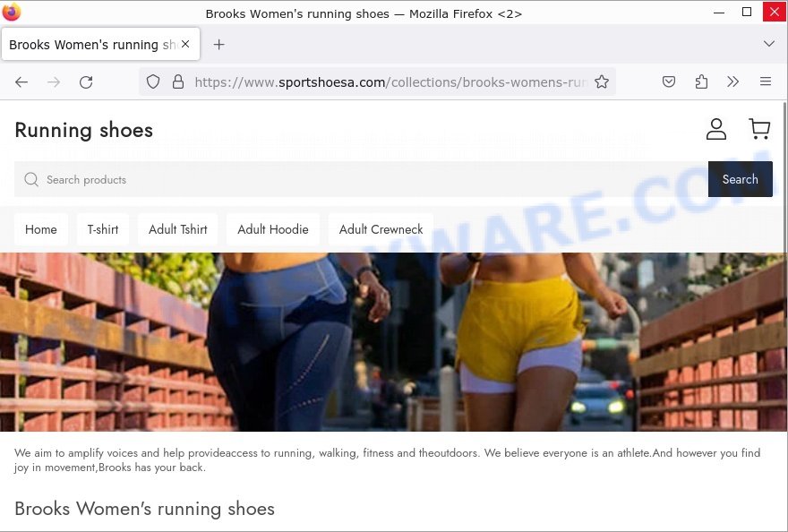788x532 pixels.
Task: Click the runners banner image
Action: coord(392,342)
